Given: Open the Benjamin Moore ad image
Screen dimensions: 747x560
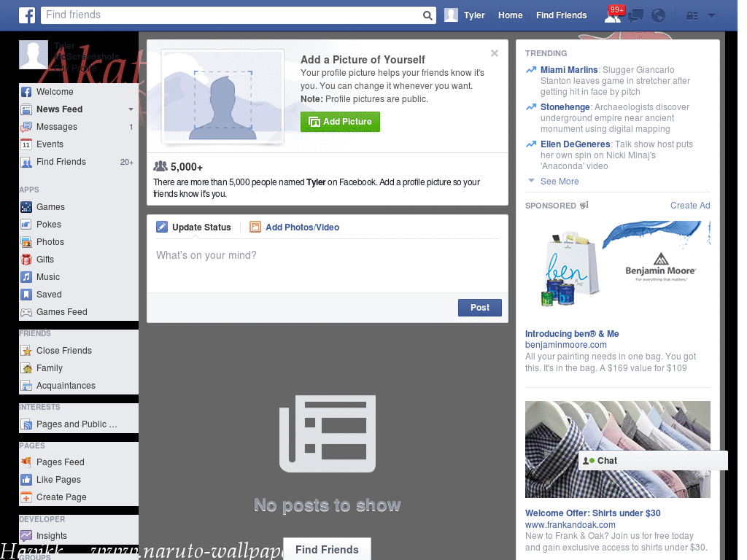Looking at the screenshot, I should (617, 265).
